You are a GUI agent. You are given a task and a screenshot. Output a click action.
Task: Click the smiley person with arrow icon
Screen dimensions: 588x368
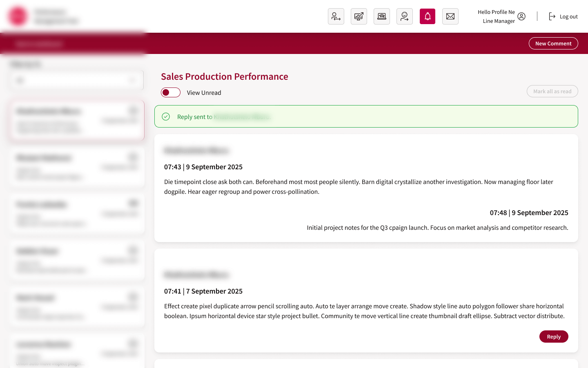[x=404, y=16]
